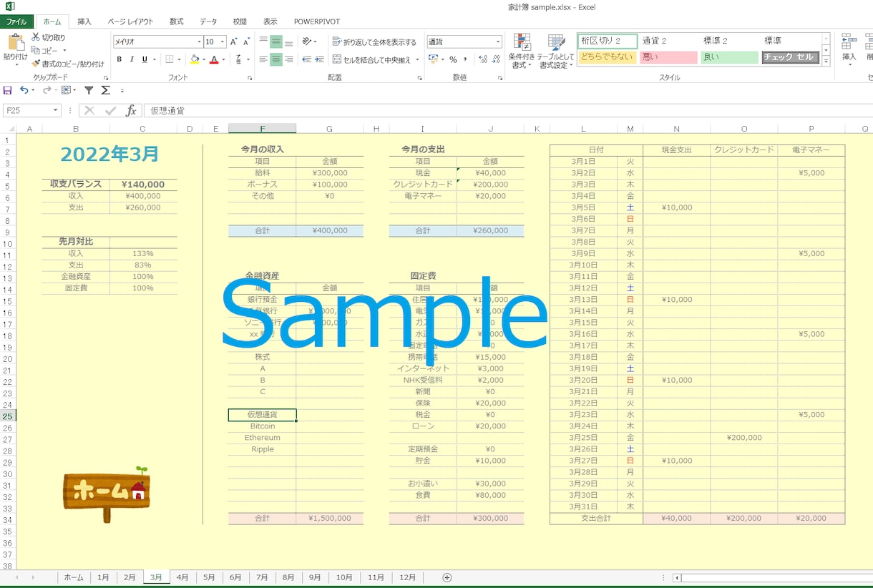The width and height of the screenshot is (873, 588).
Task: Click the increase indent icon
Action: [x=320, y=59]
